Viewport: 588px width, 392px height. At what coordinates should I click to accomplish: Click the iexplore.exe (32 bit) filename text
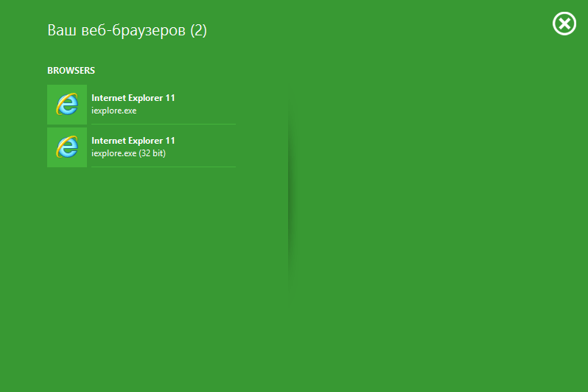coord(128,153)
